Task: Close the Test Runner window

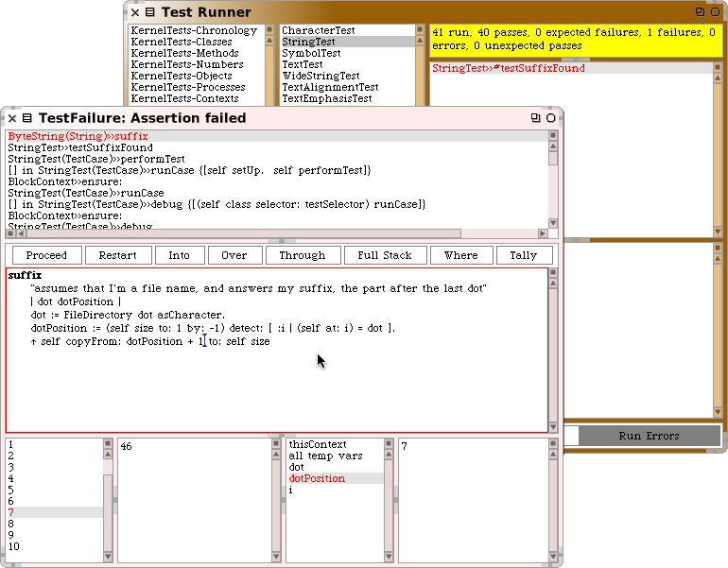Action: tap(135, 12)
